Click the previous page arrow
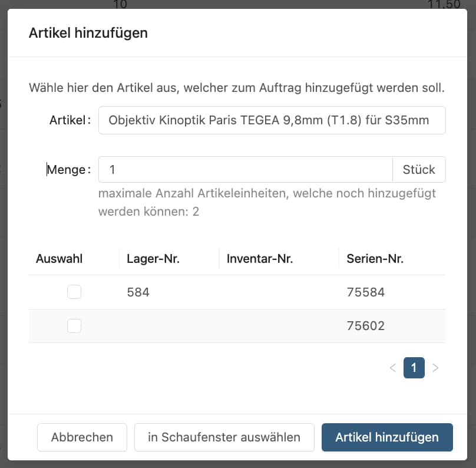The image size is (476, 468). pyautogui.click(x=393, y=368)
